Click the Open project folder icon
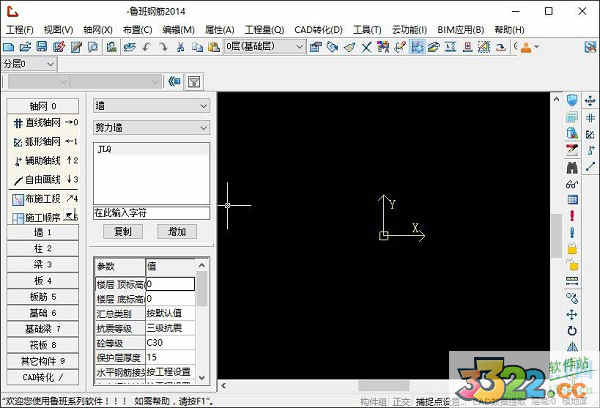600x408 pixels. point(25,47)
